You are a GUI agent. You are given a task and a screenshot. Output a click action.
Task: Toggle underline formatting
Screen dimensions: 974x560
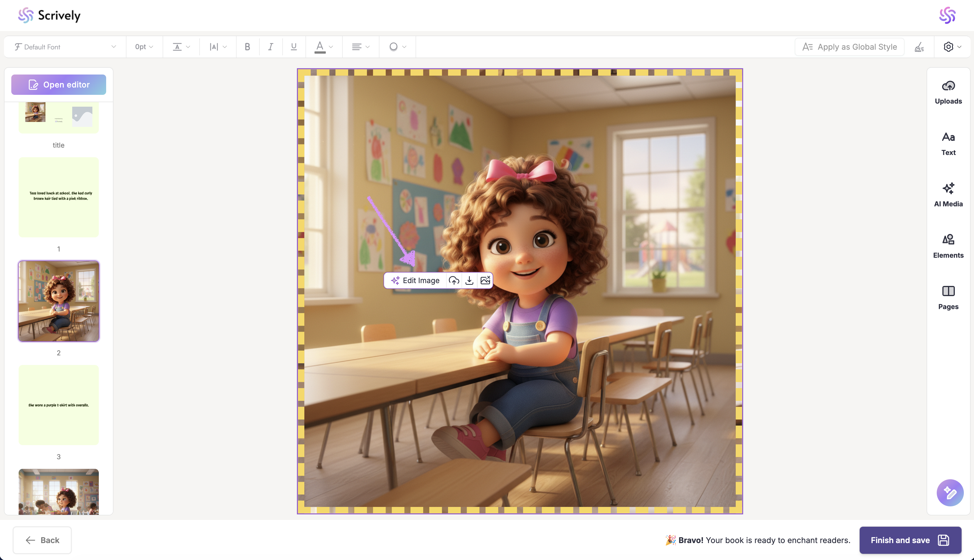(294, 47)
